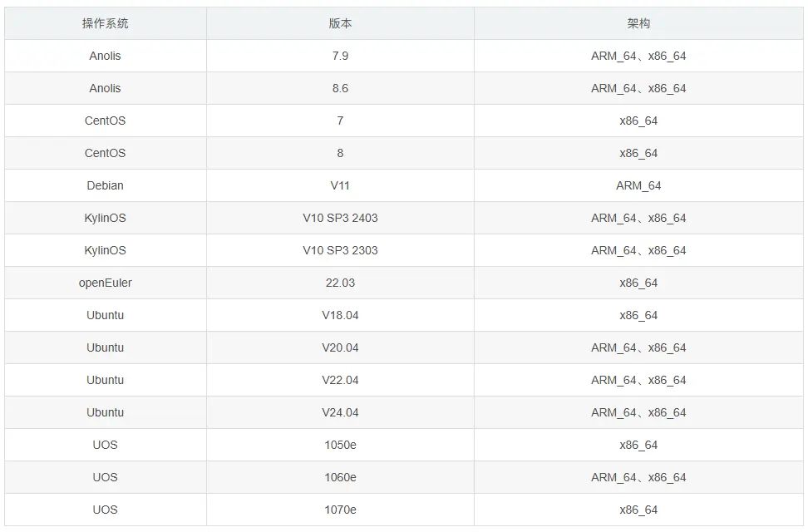Click the V18.04 Ubuntu version cell
The height and width of the screenshot is (532, 808).
tap(340, 315)
